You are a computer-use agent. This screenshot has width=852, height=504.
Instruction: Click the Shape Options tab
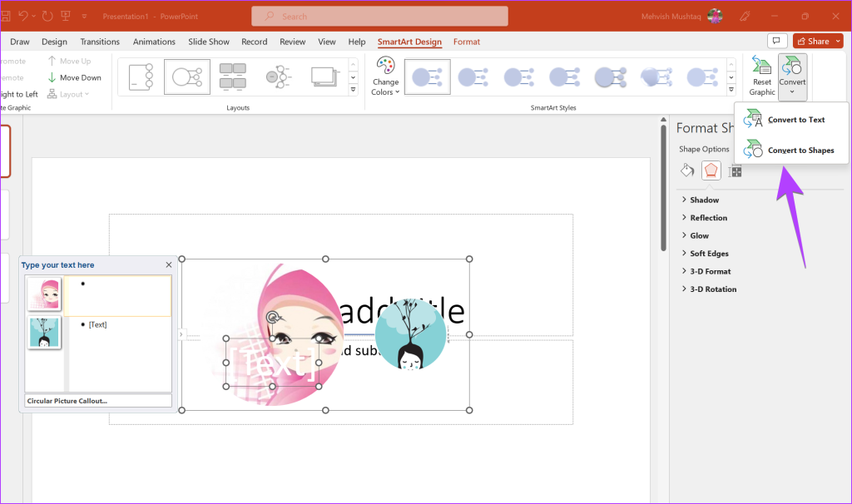[704, 149]
